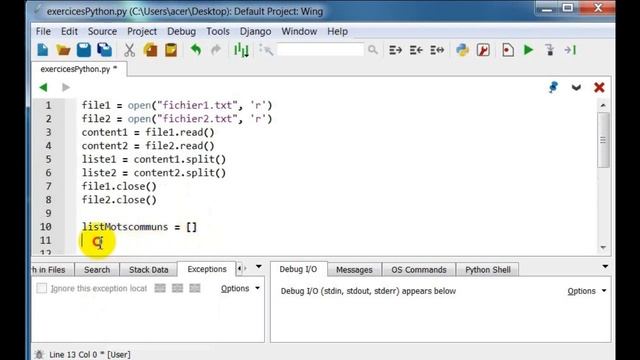Switch to the OS Commands tab
Viewport: 640px width, 360px height.
(418, 270)
